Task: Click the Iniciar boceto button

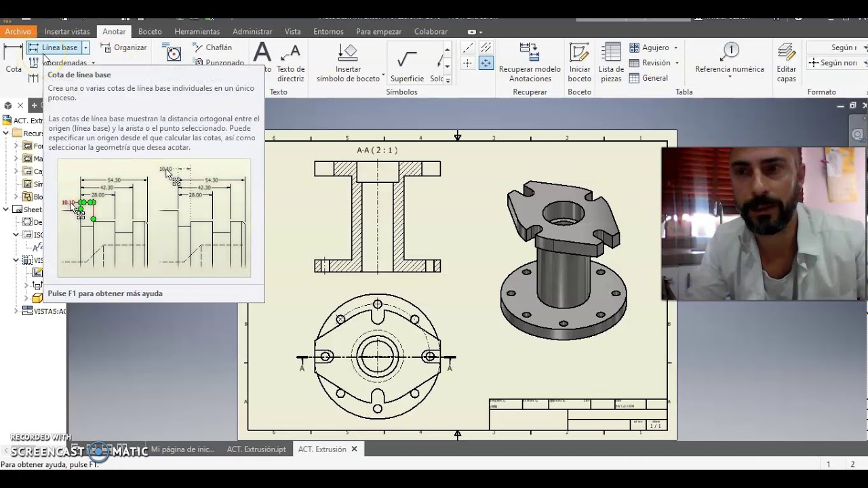Action: 579,62
